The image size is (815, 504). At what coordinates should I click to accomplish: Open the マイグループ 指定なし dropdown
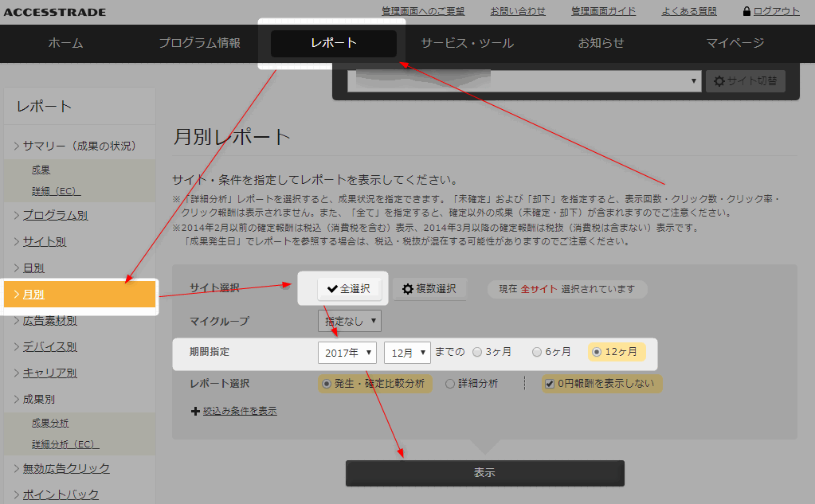coord(349,321)
